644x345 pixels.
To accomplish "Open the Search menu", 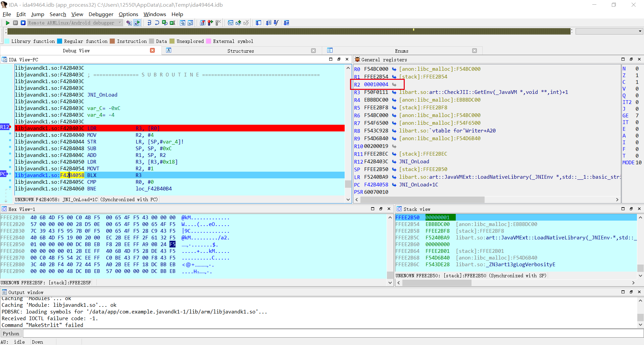I will click(58, 14).
